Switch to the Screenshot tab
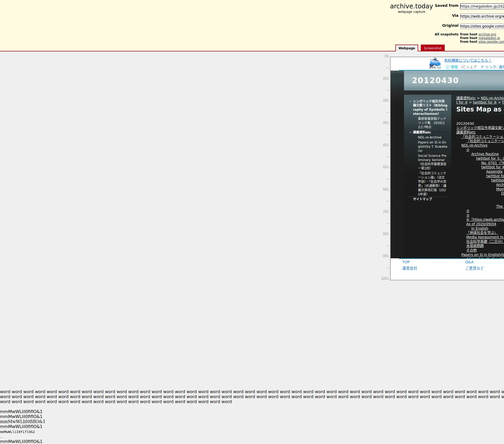 [432, 48]
